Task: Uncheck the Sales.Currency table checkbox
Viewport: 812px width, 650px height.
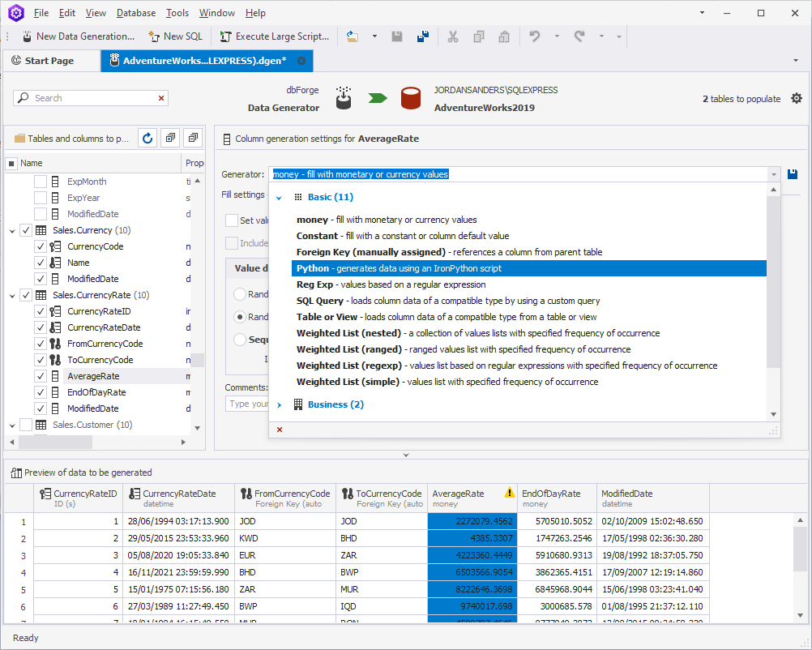Action: pos(26,230)
